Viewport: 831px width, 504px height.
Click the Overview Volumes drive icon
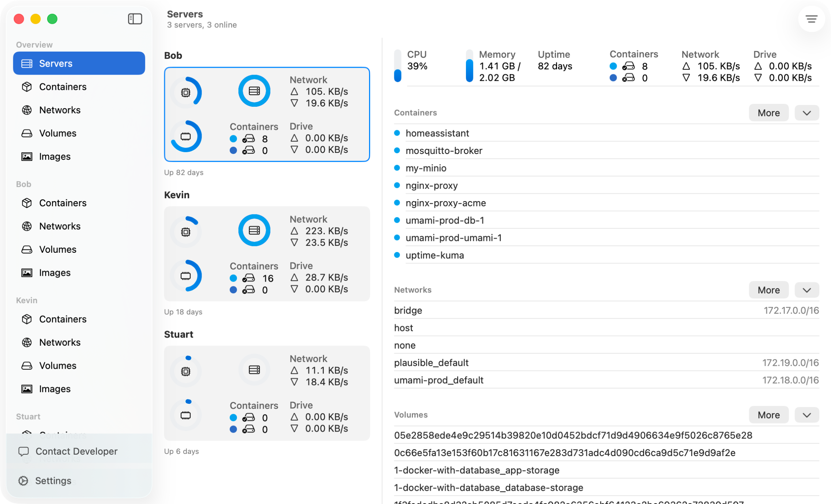[27, 133]
